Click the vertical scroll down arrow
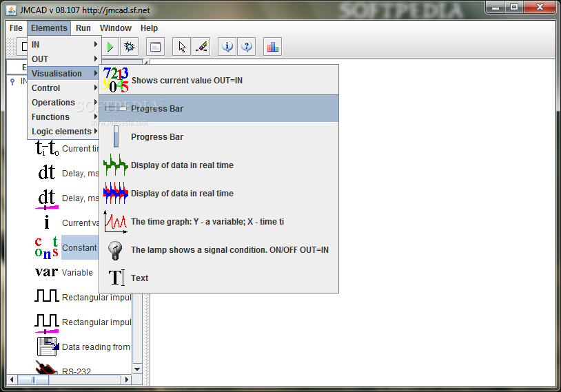Screen dimensions: 561x392 137,369
